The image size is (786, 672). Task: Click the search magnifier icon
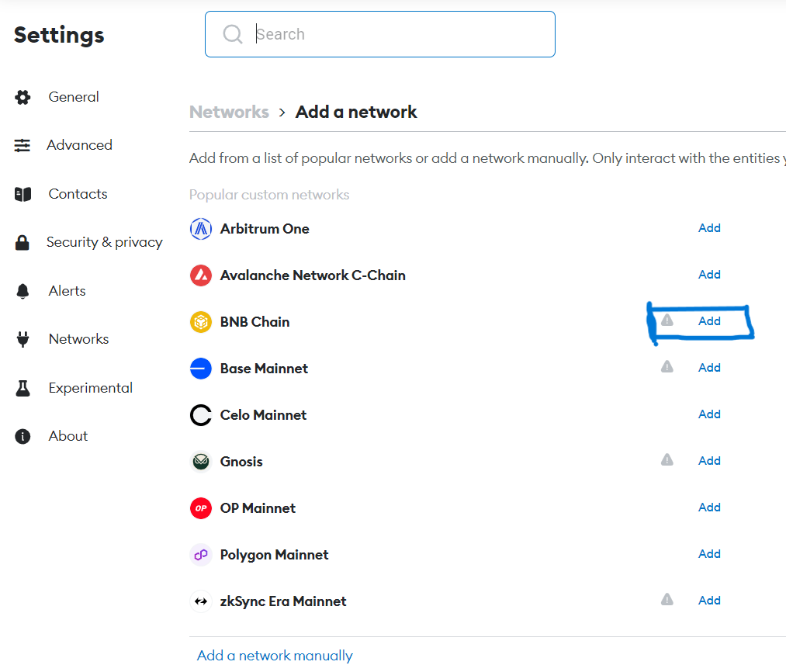click(233, 34)
